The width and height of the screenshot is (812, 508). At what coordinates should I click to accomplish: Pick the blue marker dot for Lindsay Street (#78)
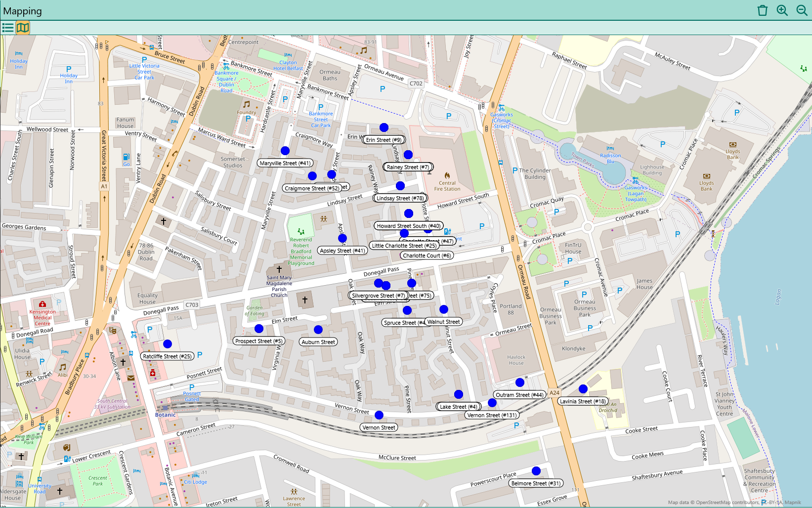coord(400,186)
